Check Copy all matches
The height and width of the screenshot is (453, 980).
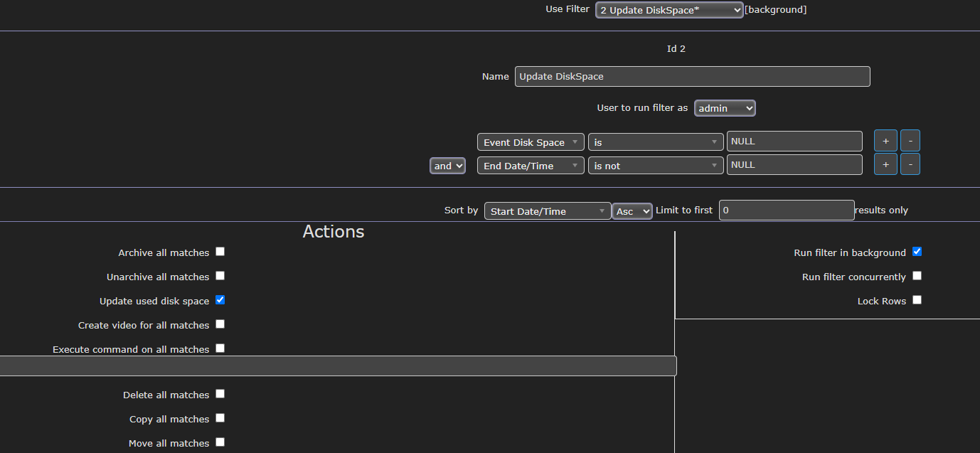[x=220, y=418]
